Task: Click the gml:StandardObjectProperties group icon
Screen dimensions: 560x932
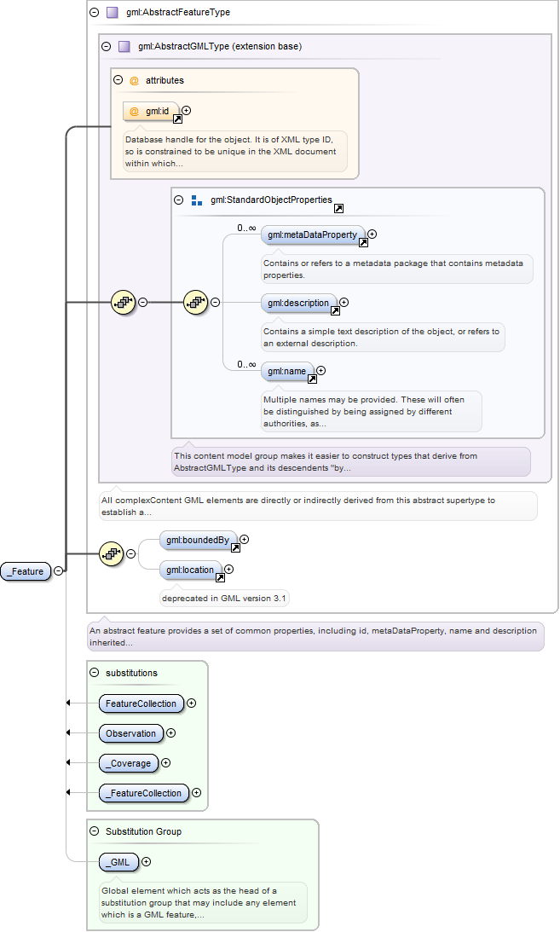Action: [197, 200]
